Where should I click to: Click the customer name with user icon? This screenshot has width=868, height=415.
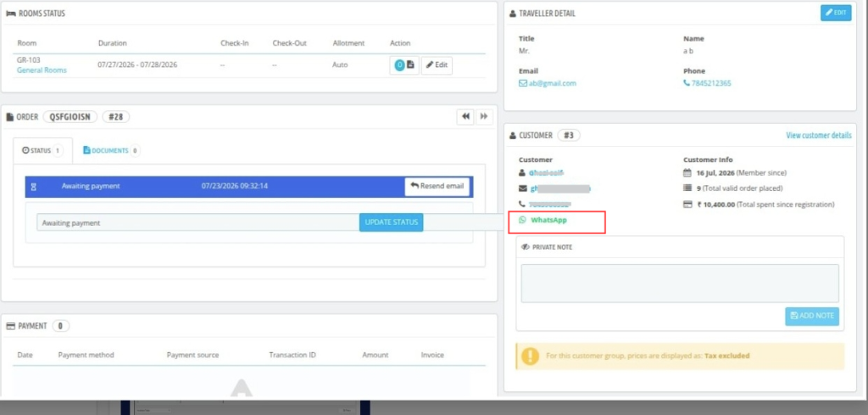pos(542,173)
